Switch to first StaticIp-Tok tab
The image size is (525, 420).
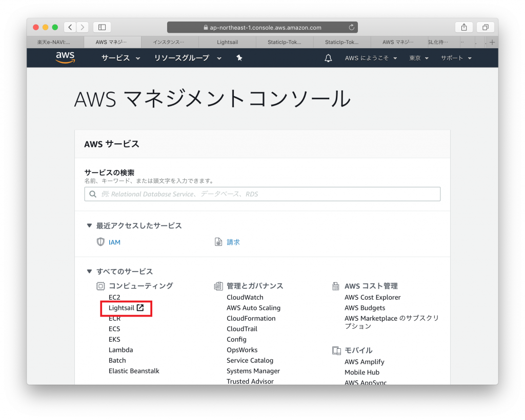pyautogui.click(x=284, y=42)
